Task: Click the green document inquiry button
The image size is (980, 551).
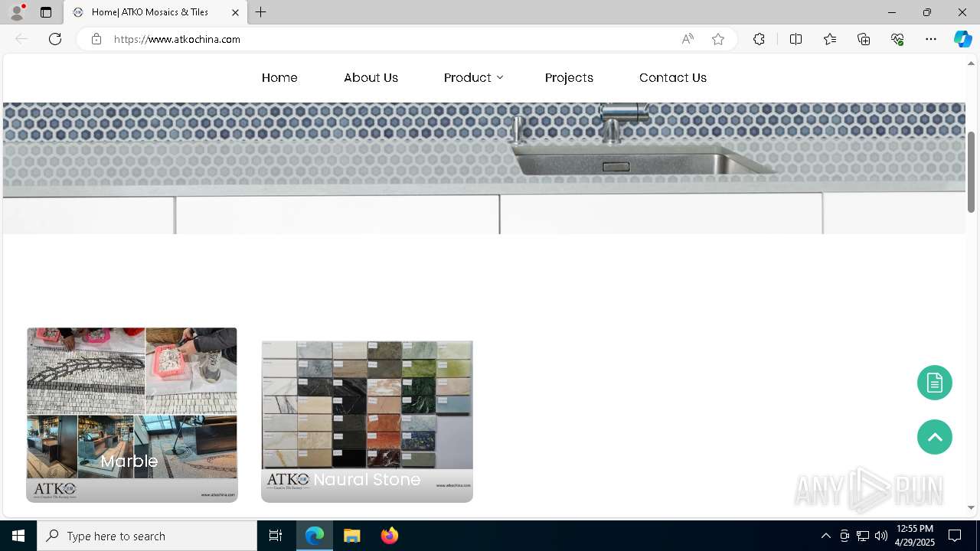Action: coord(935,383)
